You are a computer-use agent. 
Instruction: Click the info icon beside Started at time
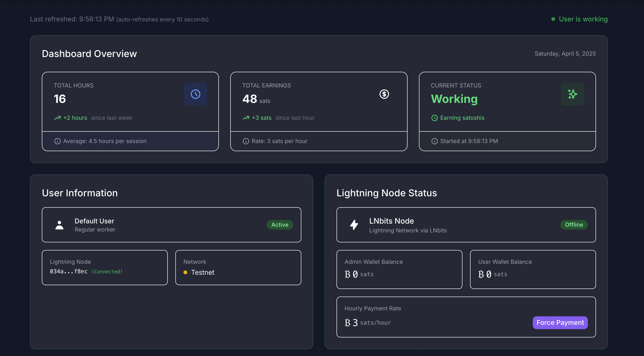[434, 141]
